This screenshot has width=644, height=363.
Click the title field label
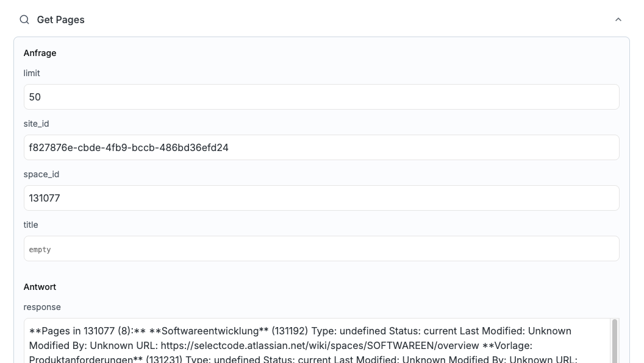(x=30, y=225)
